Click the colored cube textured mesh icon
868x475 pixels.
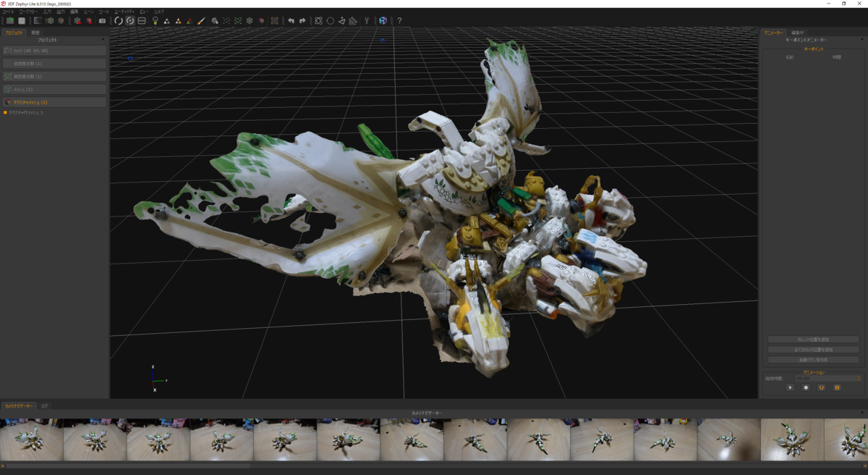coord(261,21)
